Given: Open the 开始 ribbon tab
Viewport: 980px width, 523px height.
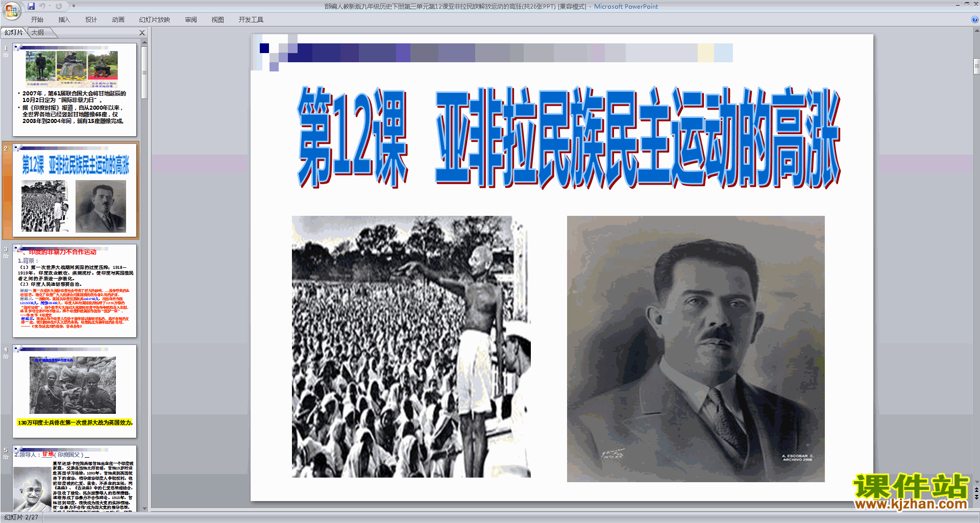Looking at the screenshot, I should [x=37, y=20].
